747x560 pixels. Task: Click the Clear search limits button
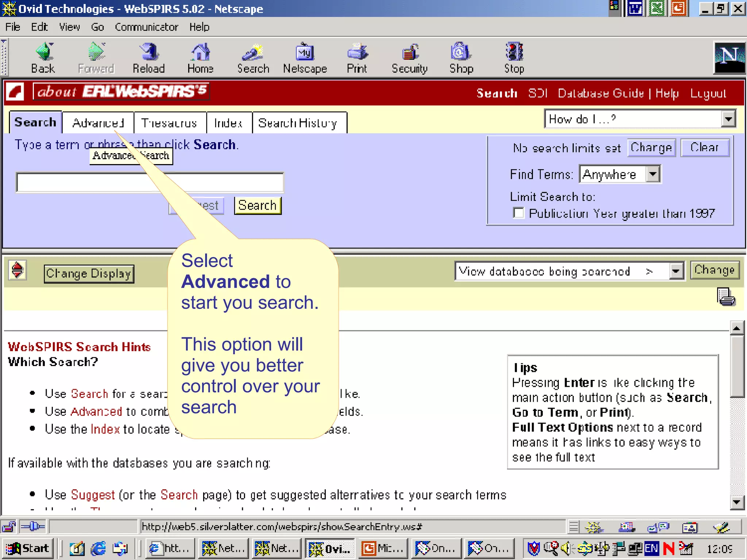tap(705, 148)
